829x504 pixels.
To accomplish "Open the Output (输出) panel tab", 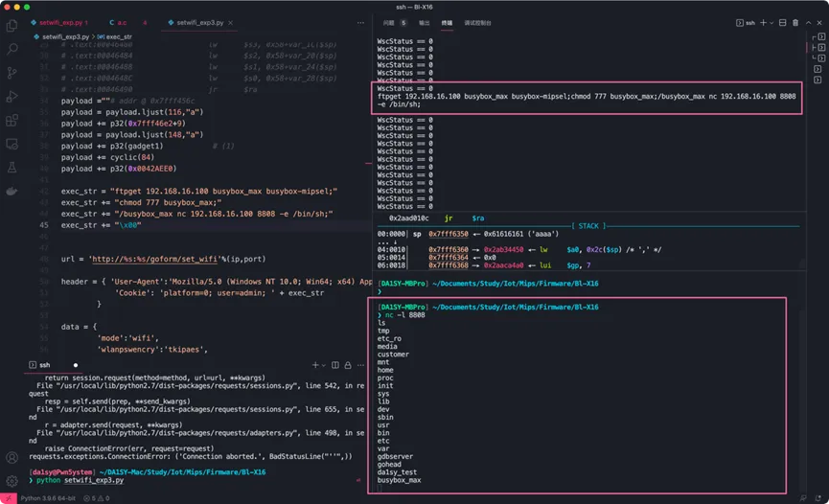I will [x=424, y=23].
